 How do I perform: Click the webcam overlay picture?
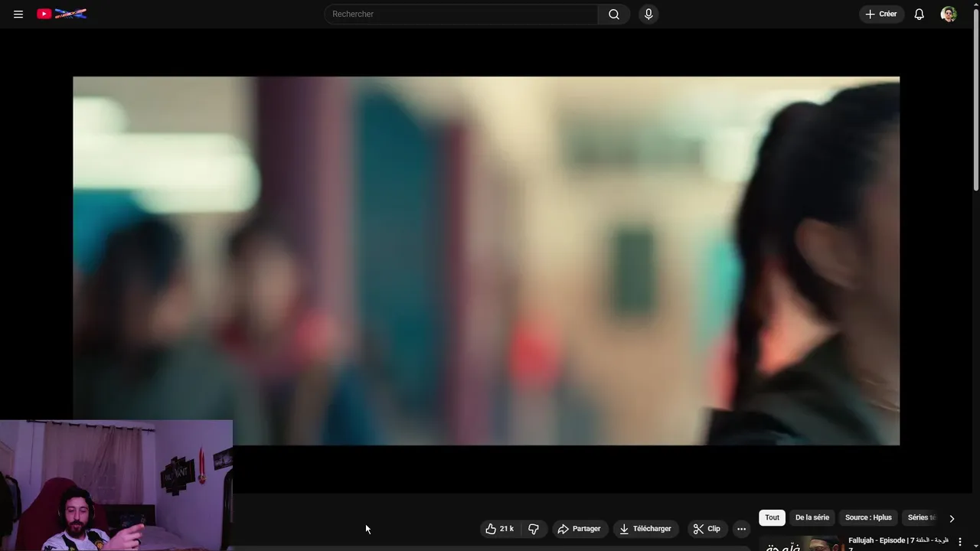116,485
